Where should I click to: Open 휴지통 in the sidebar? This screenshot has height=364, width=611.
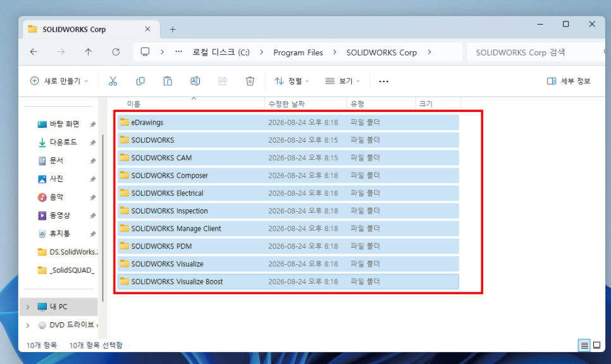[59, 234]
